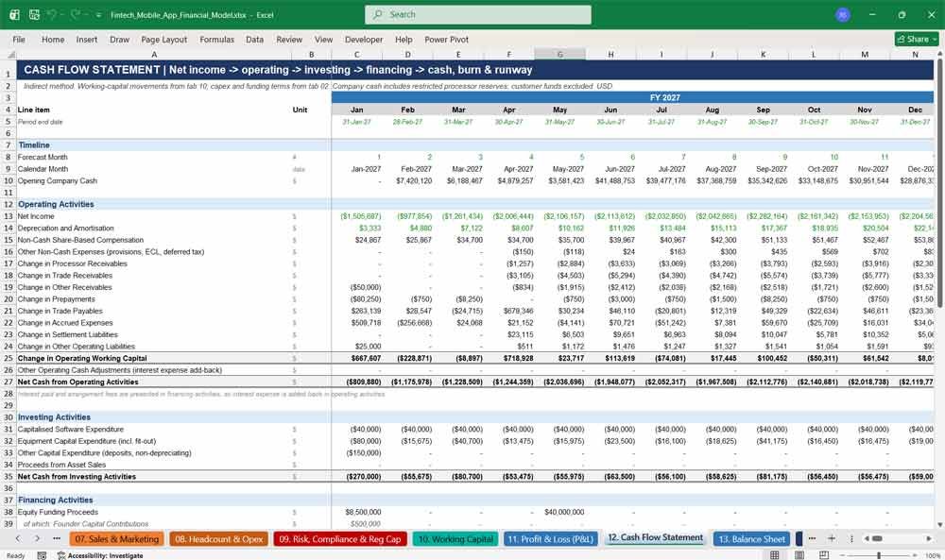Viewport: 945px width, 560px height.
Task: Switch to 10. Working Capital sheet
Action: pos(455,539)
